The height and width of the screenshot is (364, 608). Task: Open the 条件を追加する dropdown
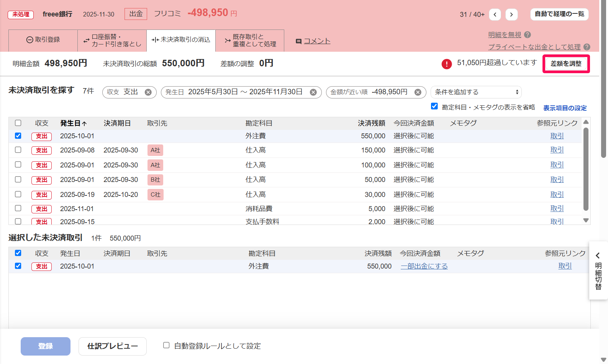pos(476,92)
